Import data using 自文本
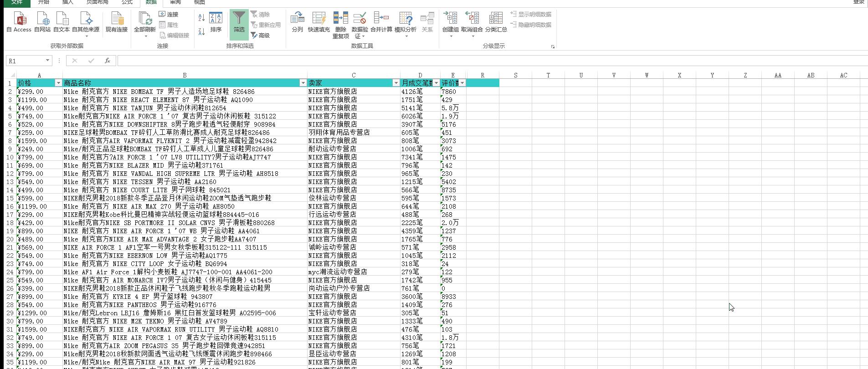Viewport: 868px width, 369px height. coord(62,22)
